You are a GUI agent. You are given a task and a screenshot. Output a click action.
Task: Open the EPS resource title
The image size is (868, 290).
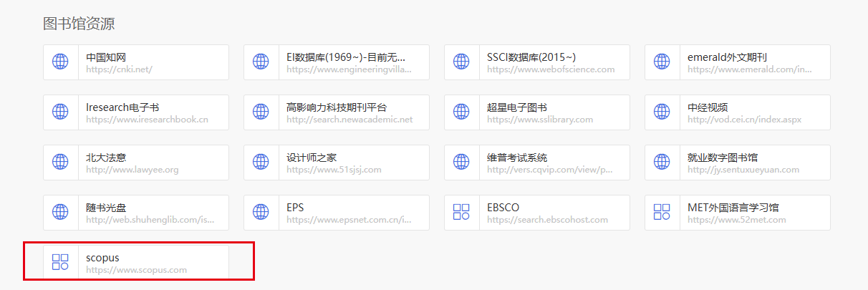click(295, 208)
